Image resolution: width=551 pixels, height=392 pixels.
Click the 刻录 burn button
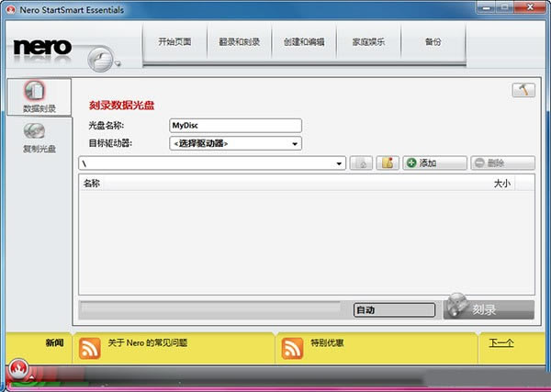tap(489, 309)
